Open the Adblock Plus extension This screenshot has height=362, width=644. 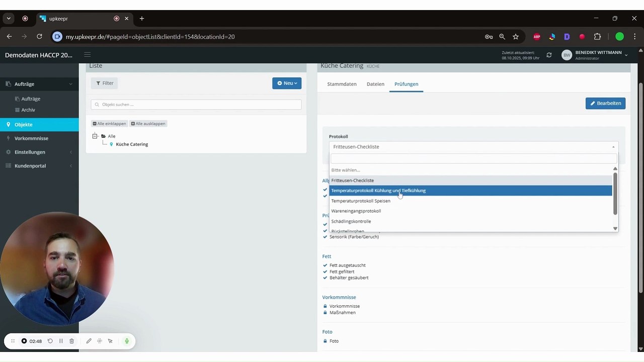point(537,37)
